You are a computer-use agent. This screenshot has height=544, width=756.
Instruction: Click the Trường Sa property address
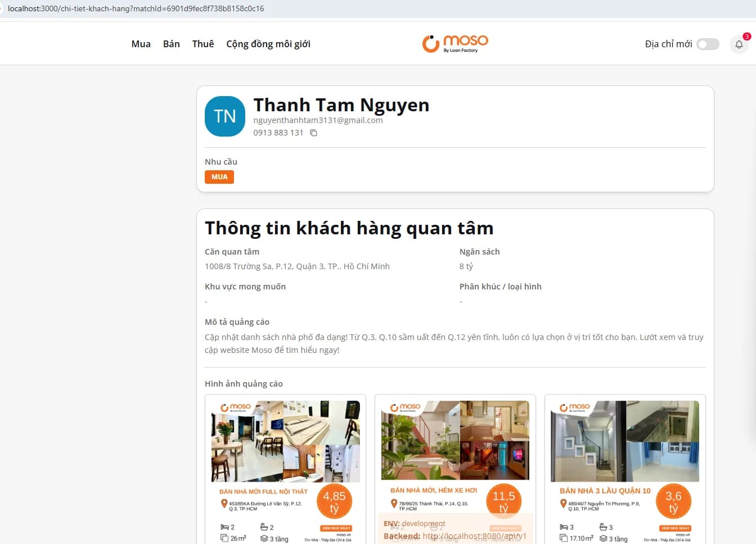[x=297, y=266]
